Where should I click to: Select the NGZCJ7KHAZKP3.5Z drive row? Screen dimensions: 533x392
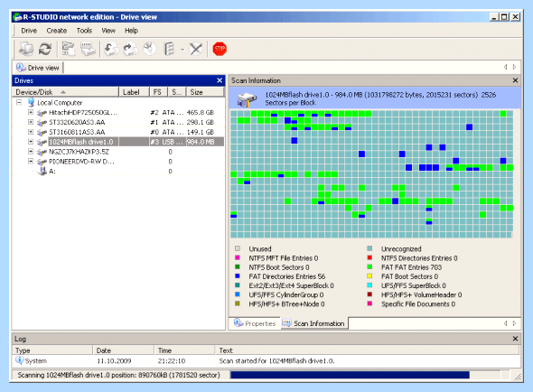[x=118, y=152]
